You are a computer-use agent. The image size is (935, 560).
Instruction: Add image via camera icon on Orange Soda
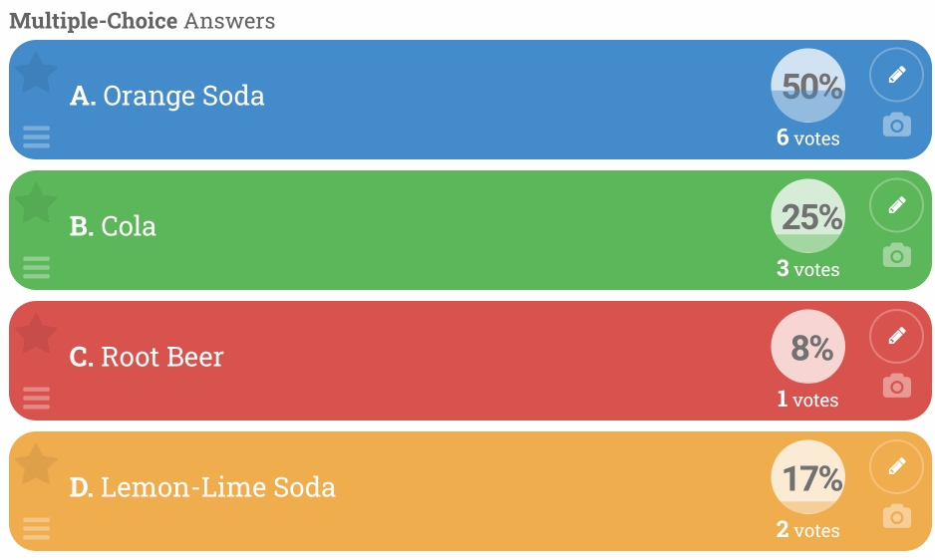coord(897,125)
